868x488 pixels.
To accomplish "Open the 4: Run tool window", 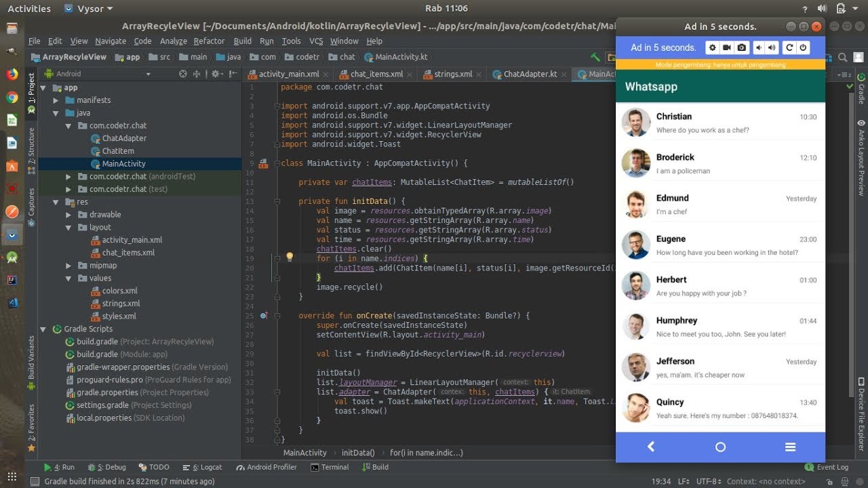I will (59, 467).
